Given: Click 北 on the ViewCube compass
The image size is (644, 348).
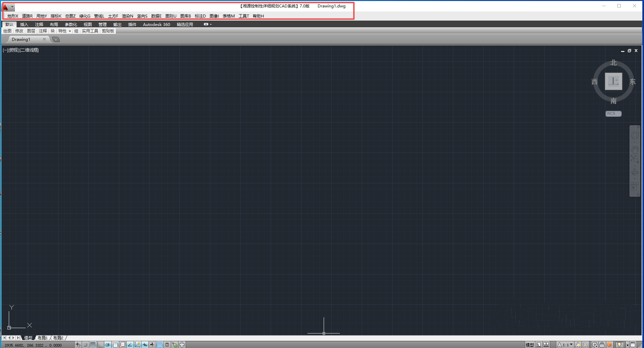Looking at the screenshot, I should [x=613, y=63].
